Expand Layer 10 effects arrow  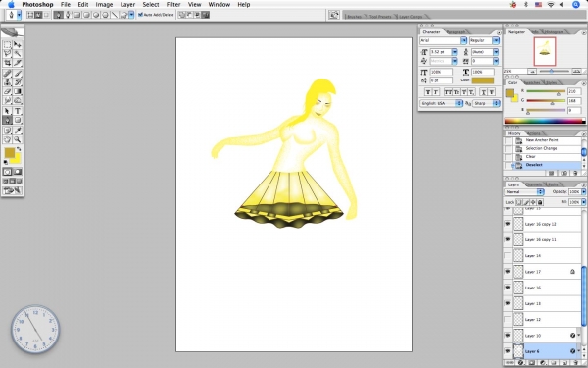click(579, 335)
